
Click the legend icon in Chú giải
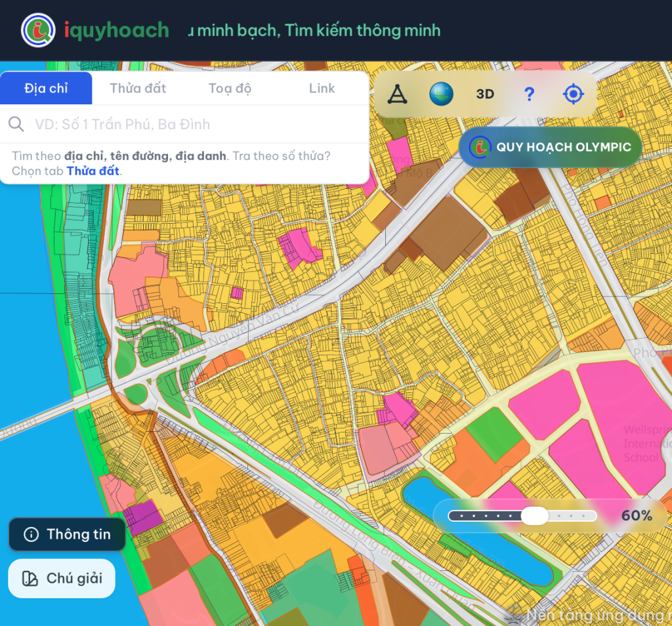(x=30, y=579)
